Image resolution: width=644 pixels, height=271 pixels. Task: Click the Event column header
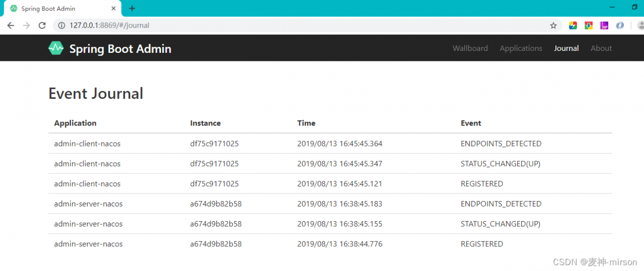coord(471,123)
